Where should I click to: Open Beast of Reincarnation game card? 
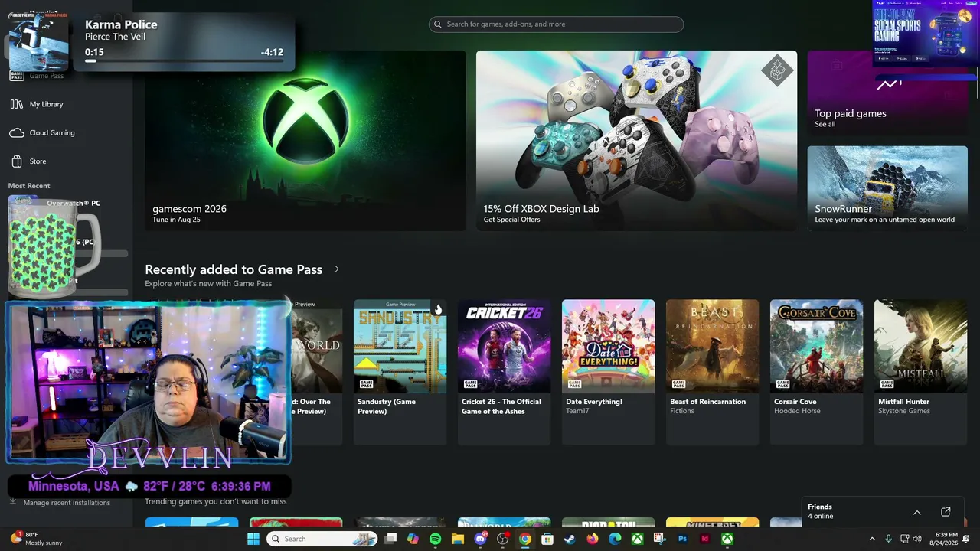(x=712, y=372)
